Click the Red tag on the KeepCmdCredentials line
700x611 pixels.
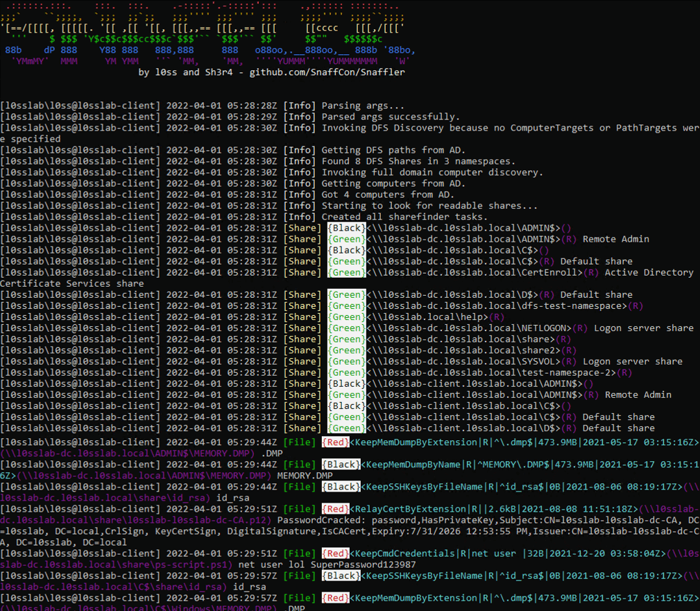tap(336, 553)
